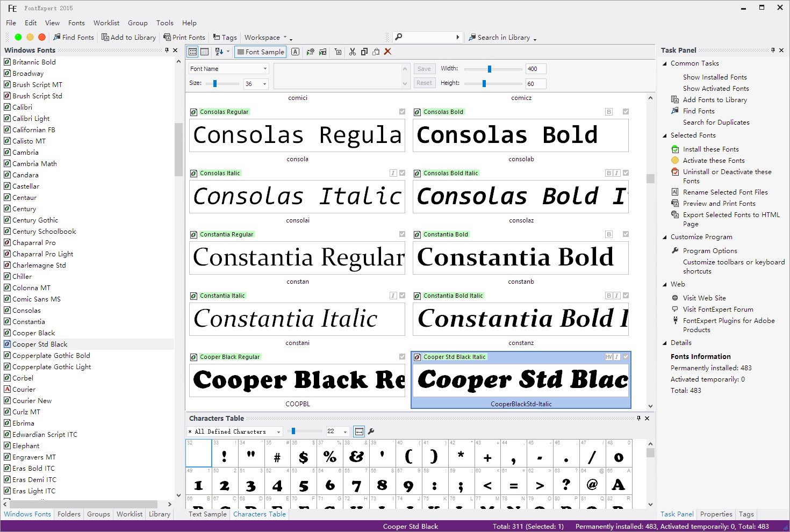This screenshot has width=790, height=532.
Task: Click the red uninstall fonts circle icon
Action: [x=42, y=37]
